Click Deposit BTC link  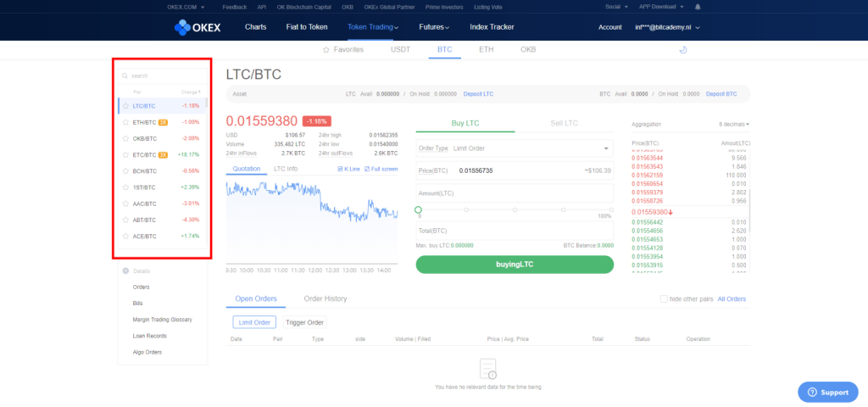721,94
